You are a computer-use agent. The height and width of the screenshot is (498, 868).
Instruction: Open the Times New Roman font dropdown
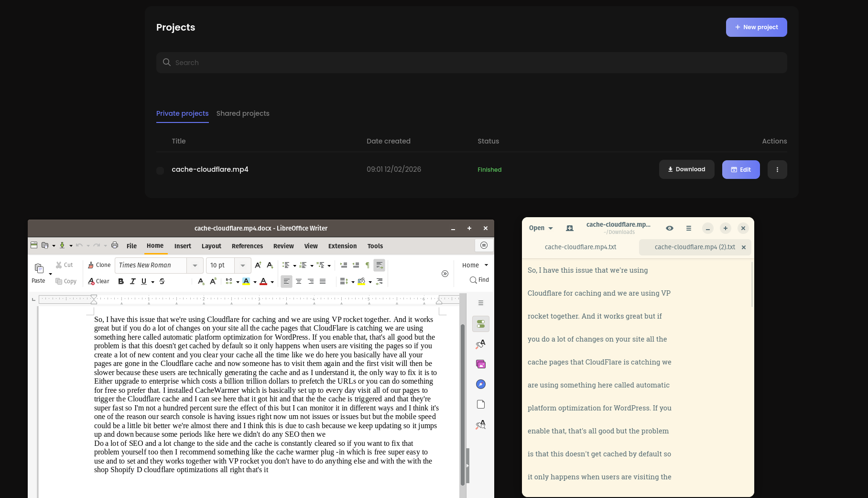click(195, 265)
